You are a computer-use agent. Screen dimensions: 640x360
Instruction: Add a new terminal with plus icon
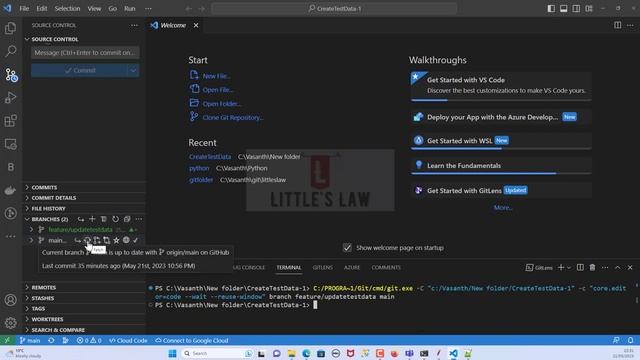coord(561,267)
